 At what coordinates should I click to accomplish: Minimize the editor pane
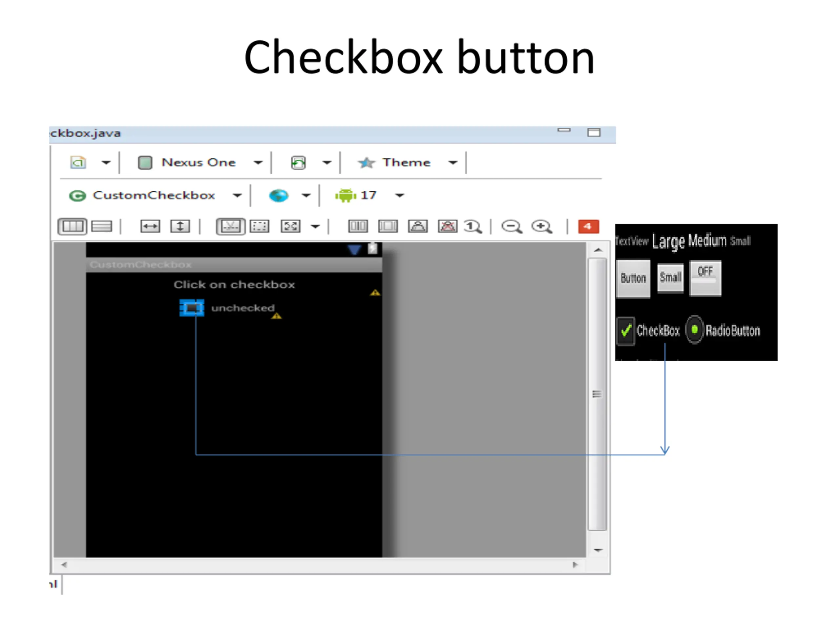click(x=564, y=130)
